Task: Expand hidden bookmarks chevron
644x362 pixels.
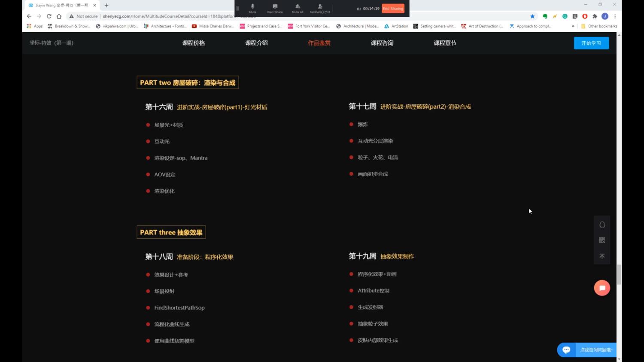Action: (573, 26)
